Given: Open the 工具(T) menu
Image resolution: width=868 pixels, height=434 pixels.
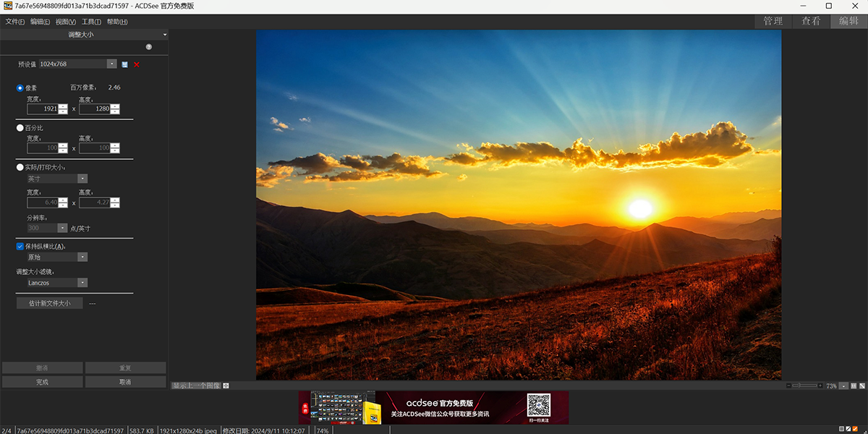Looking at the screenshot, I should [91, 22].
